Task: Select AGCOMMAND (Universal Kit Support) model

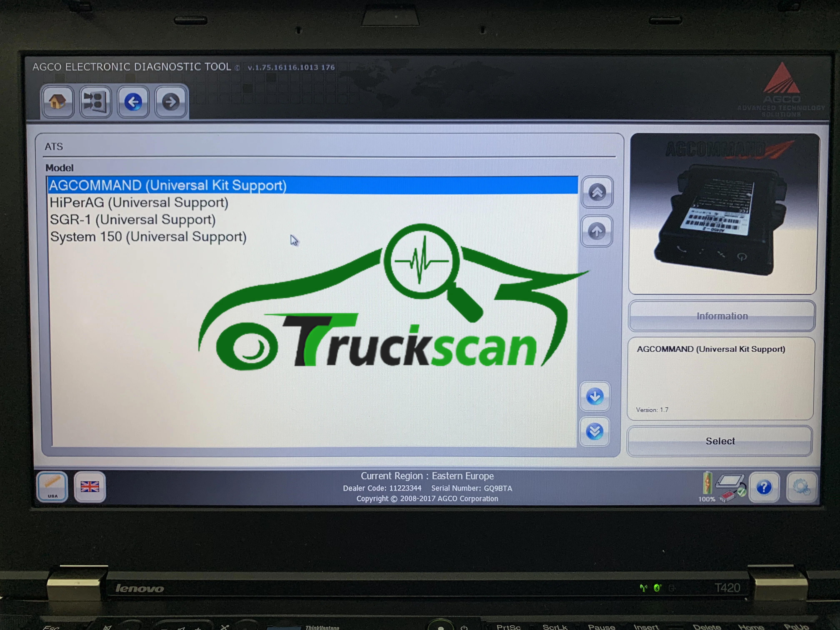Action: tap(167, 185)
